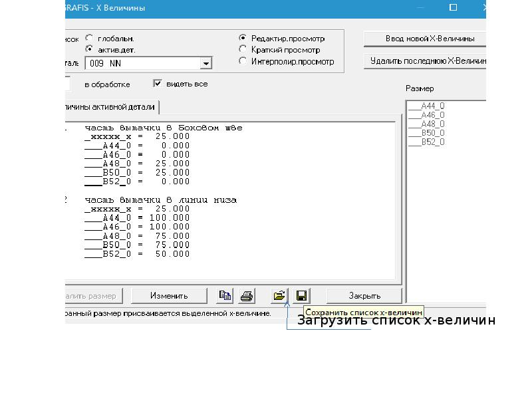532x399 pixels.
Task: Select the глобальн. radio option
Action: (x=89, y=38)
